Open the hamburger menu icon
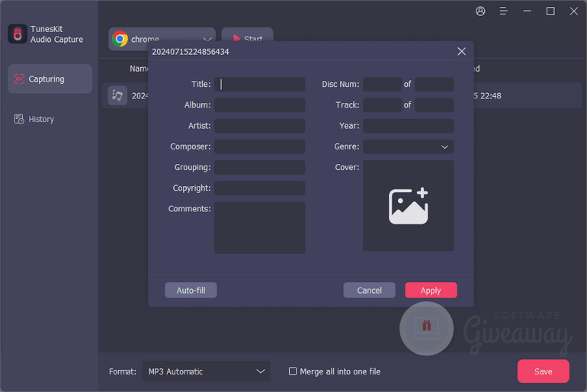Viewport: 587px width, 392px height. click(x=503, y=11)
